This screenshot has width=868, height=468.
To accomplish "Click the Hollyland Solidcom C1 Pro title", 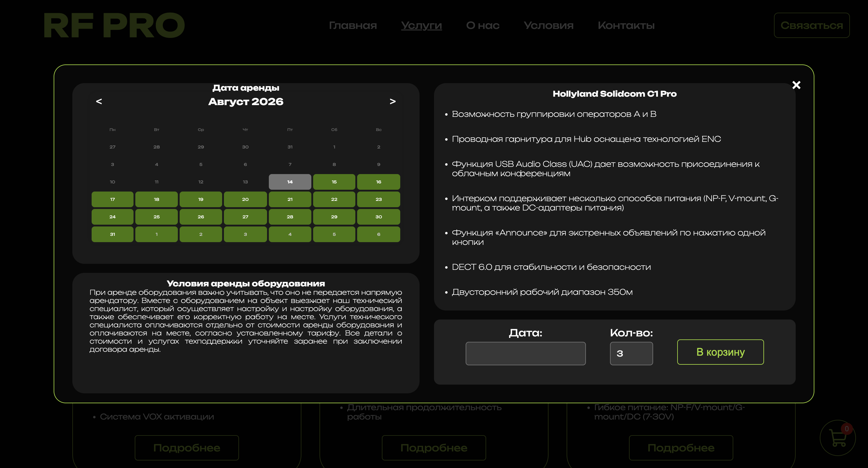I will [615, 94].
